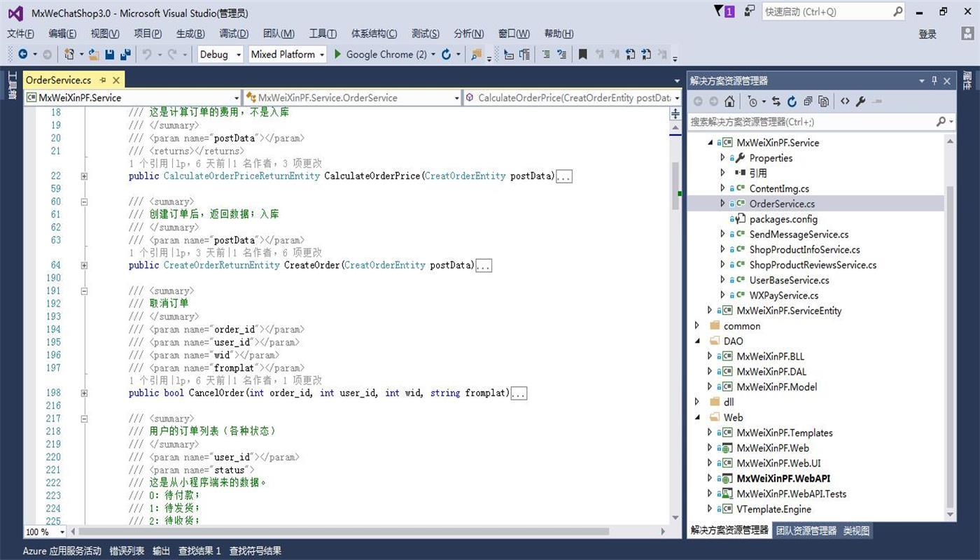The image size is (980, 560).
Task: Save the current file with the floppy icon
Action: tap(110, 54)
